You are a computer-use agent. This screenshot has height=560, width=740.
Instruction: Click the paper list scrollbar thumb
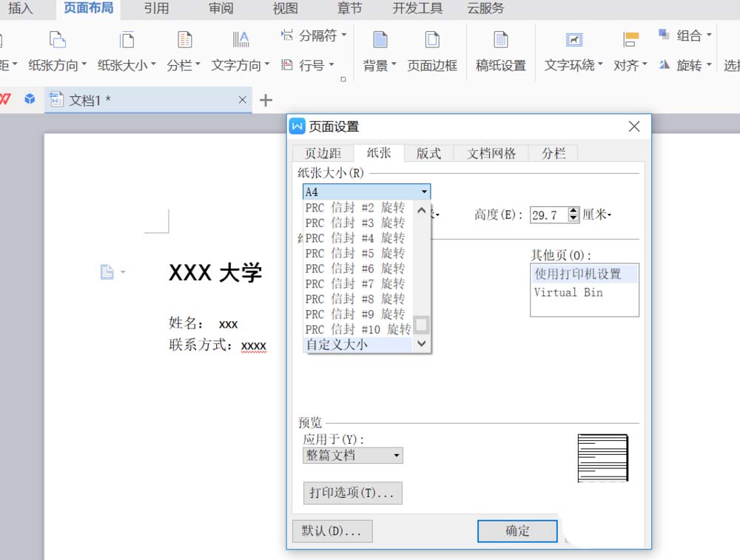click(x=422, y=325)
